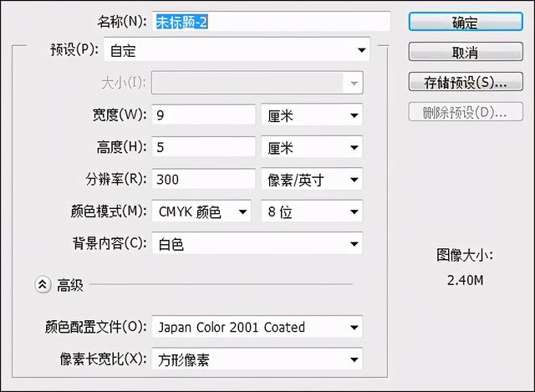Click the 名称(N): label
535x392 pixels.
[122, 22]
